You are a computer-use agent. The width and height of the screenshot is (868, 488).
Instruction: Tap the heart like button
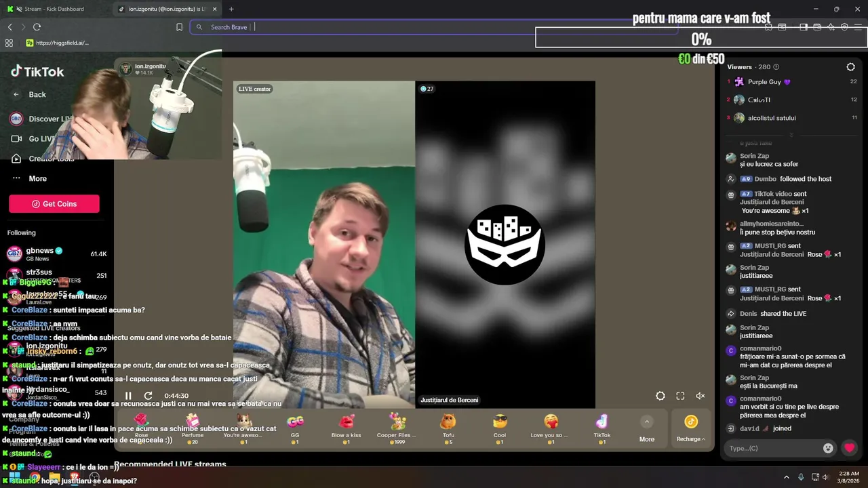click(849, 448)
